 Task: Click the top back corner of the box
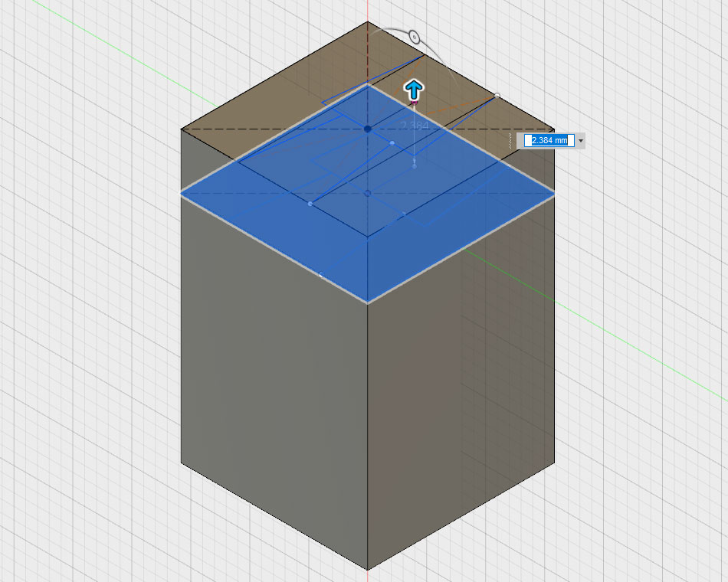point(368,21)
